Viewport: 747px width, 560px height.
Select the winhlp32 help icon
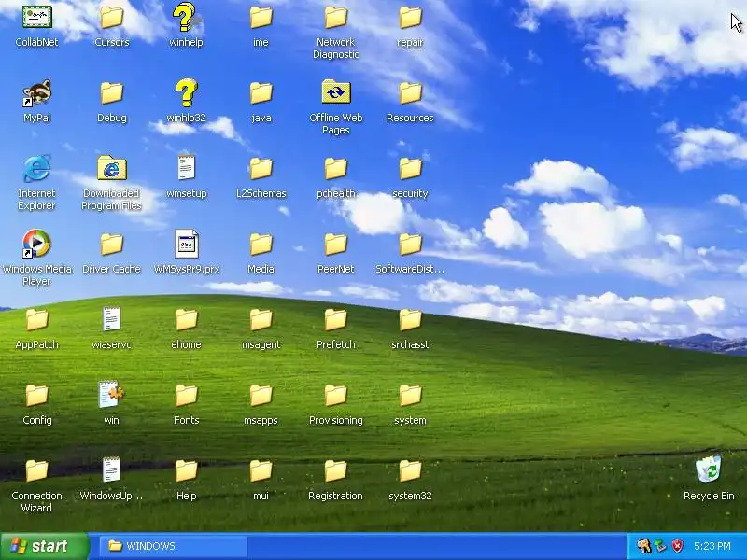tap(186, 92)
